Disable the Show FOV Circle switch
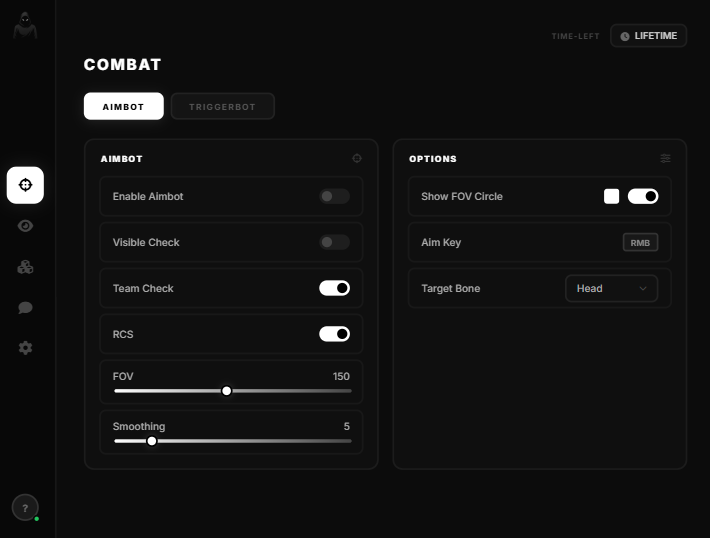This screenshot has width=710, height=538. pos(643,196)
